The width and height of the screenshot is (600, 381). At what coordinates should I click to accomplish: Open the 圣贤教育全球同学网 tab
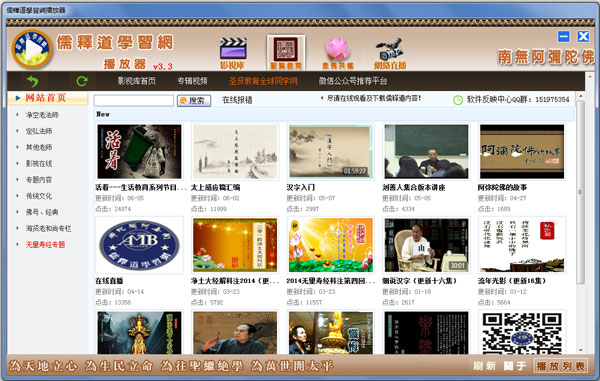pos(263,81)
